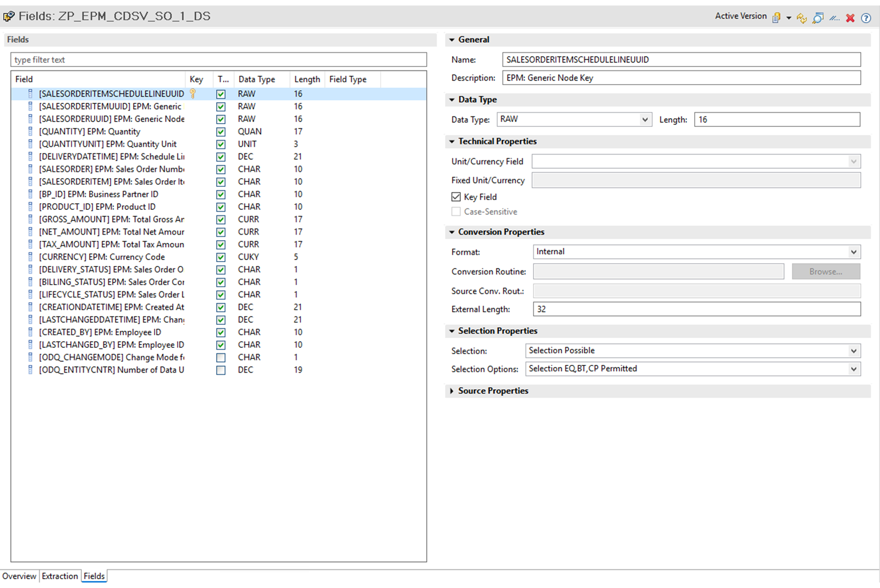
Task: Collapse the Selection Properties section
Action: [x=452, y=331]
